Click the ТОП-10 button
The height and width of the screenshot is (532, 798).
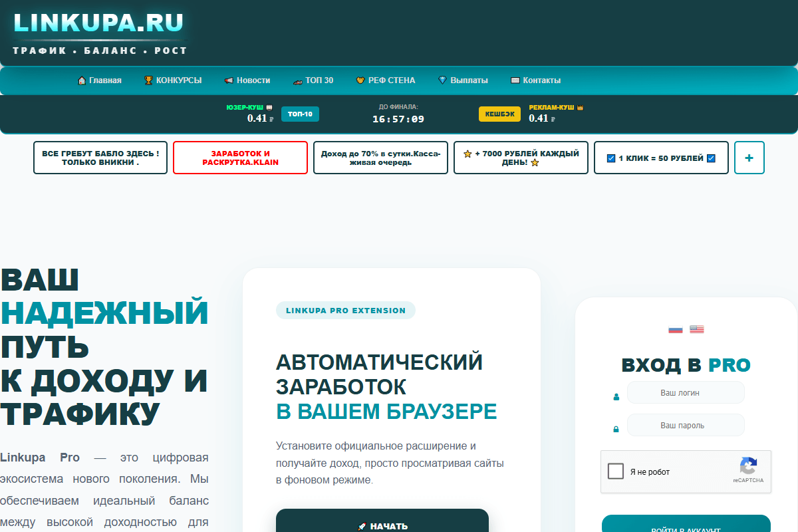(300, 114)
